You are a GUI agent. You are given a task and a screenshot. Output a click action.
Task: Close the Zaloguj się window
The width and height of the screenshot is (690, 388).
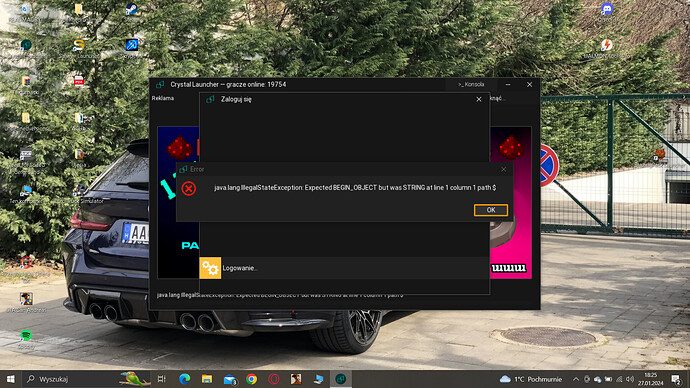(479, 99)
